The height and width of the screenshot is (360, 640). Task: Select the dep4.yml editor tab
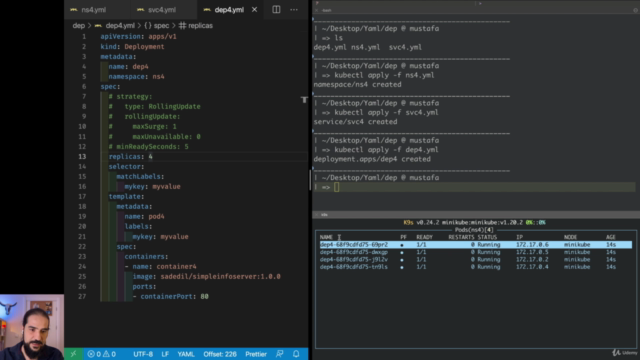tap(229, 10)
